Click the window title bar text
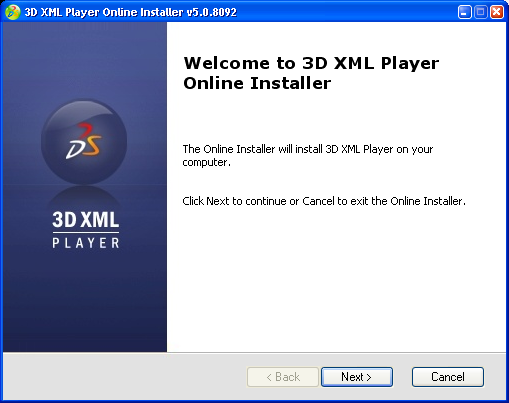This screenshot has width=509, height=403. pos(131,12)
